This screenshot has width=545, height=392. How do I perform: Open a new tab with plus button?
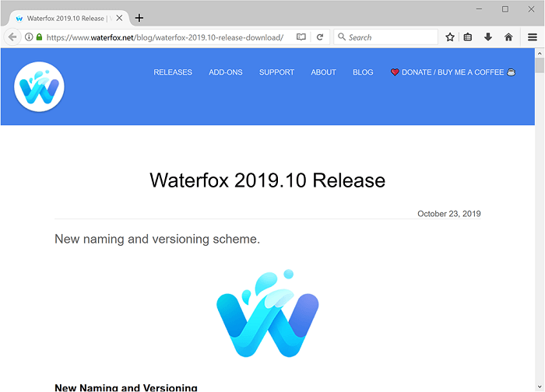(139, 18)
